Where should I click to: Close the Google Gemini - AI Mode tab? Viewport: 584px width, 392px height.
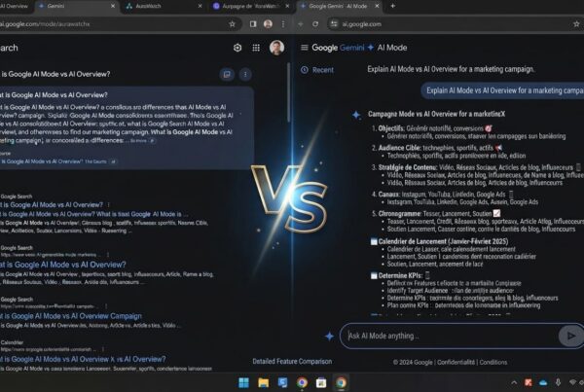377,7
